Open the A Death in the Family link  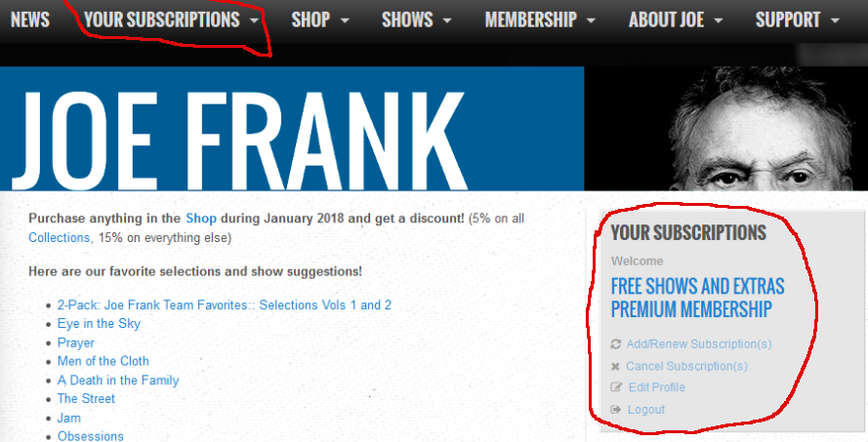click(x=118, y=381)
